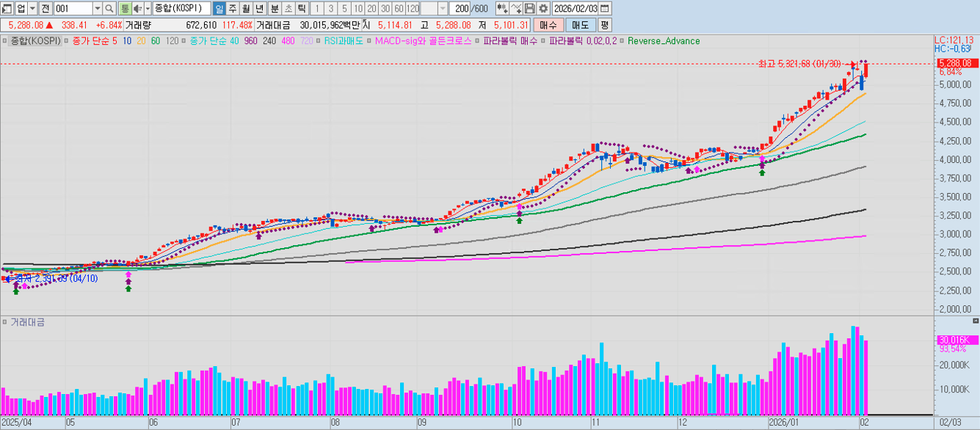Click the 480 moving average legend value
The height and width of the screenshot is (430, 980).
[x=288, y=41]
